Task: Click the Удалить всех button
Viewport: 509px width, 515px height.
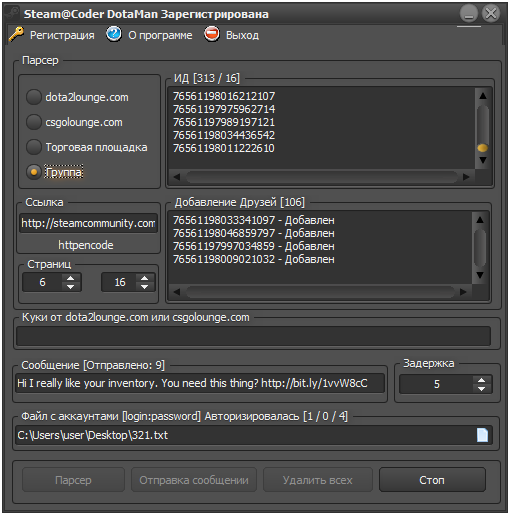Action: point(317,480)
